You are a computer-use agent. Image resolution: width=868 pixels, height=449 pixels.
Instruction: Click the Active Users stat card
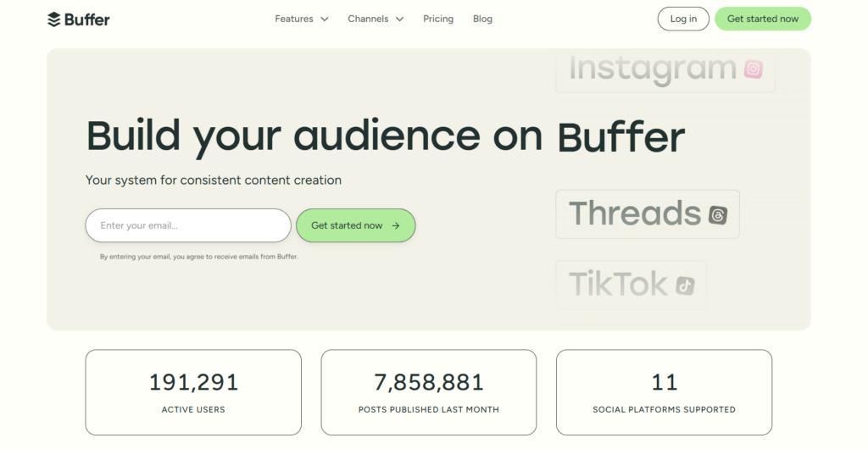[193, 392]
